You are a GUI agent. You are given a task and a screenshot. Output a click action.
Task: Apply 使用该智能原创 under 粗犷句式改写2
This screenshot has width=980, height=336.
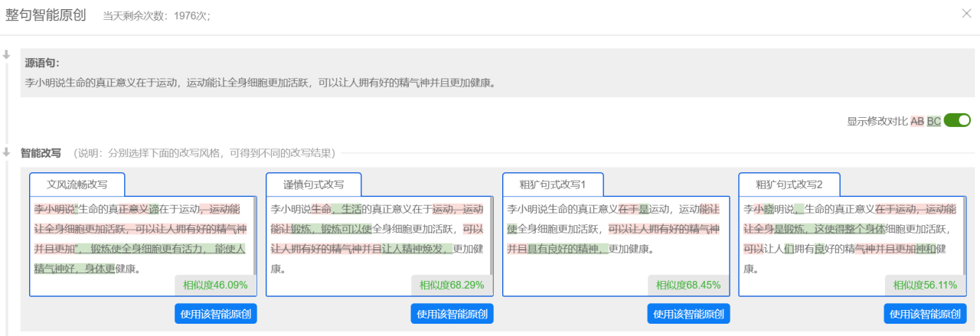click(x=925, y=314)
